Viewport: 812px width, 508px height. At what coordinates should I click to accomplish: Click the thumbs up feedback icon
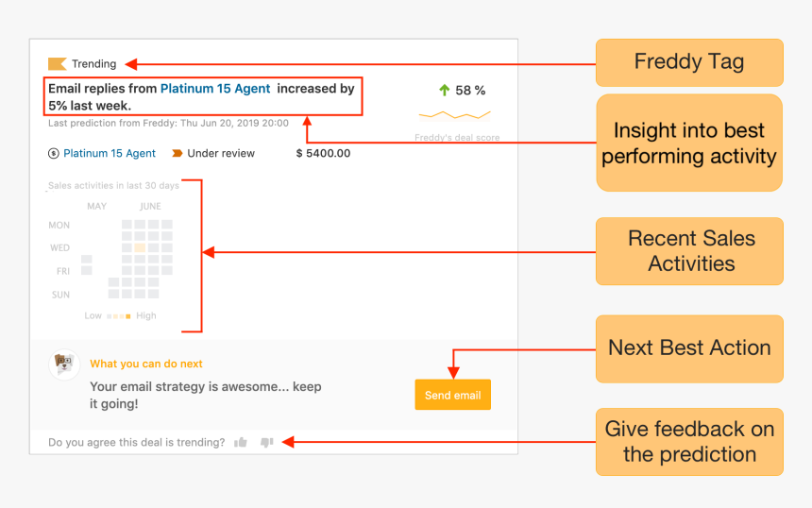coord(241,442)
